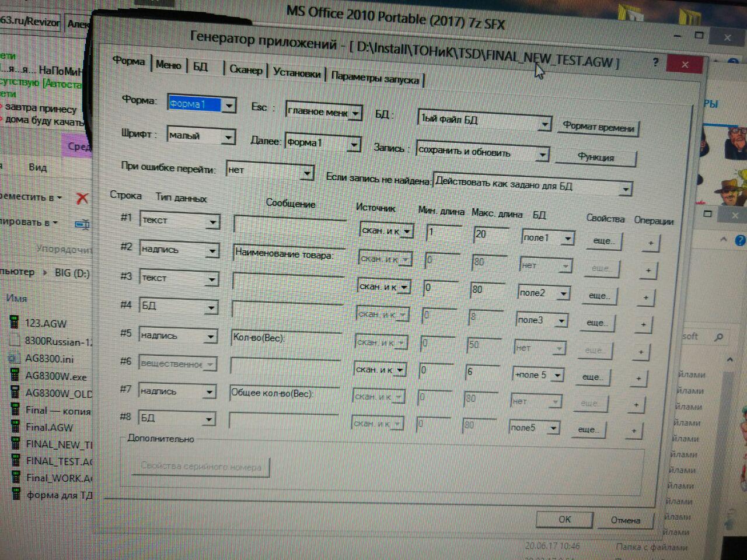Switch to the Сканер tab

(x=246, y=70)
